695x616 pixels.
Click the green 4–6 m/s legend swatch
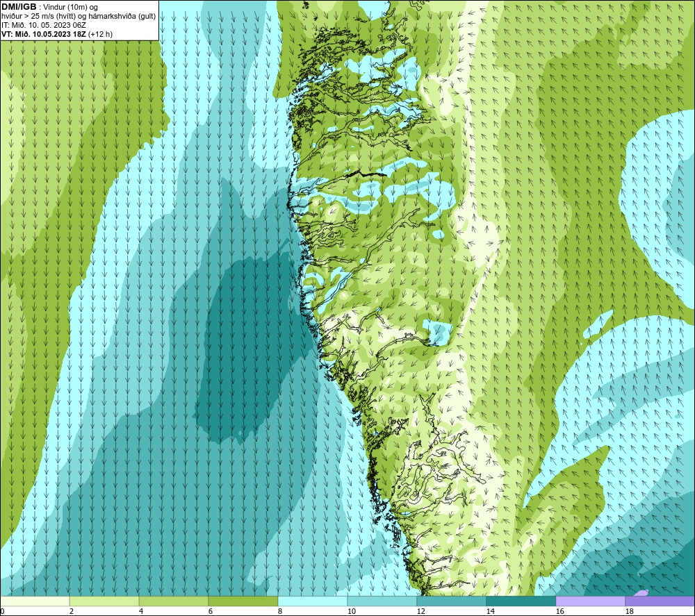click(x=174, y=601)
